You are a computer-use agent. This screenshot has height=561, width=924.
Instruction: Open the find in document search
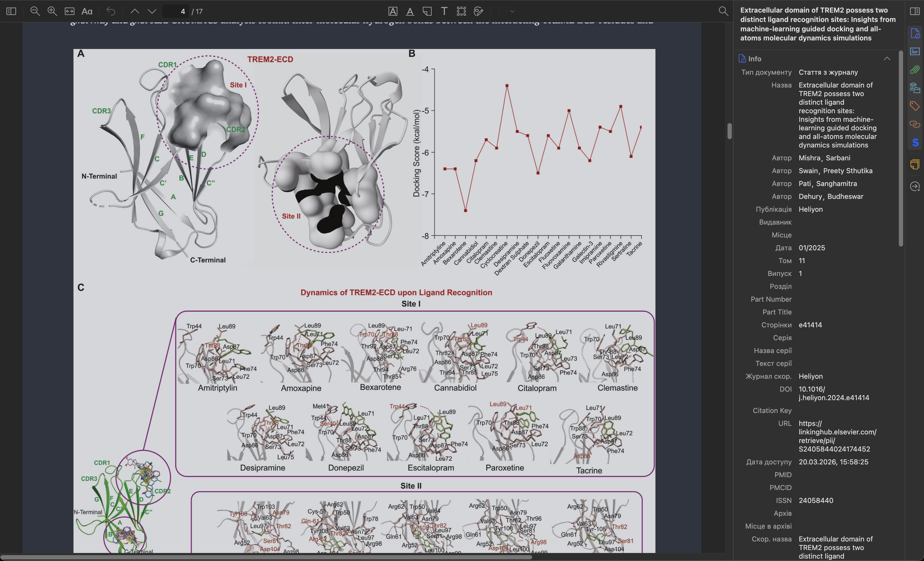click(x=723, y=11)
